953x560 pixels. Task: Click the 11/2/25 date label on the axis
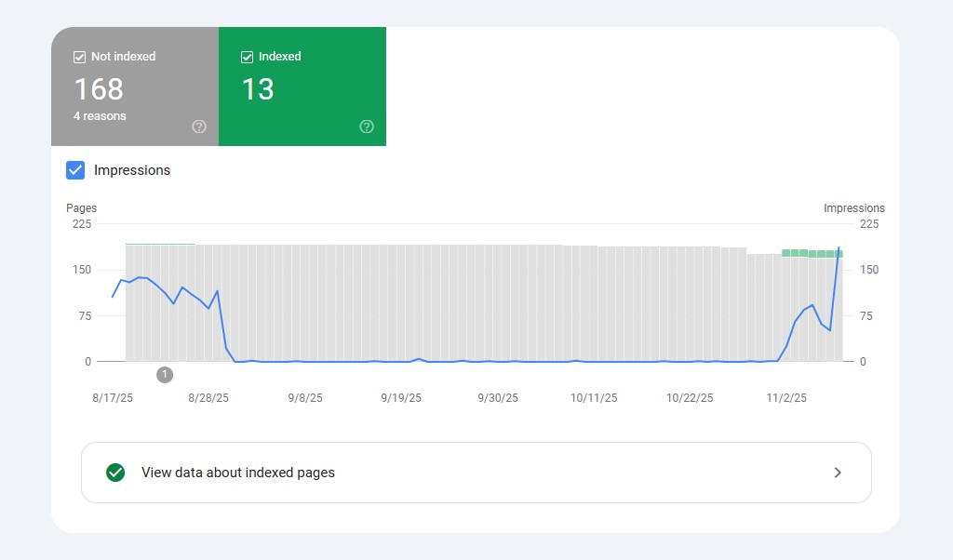786,397
